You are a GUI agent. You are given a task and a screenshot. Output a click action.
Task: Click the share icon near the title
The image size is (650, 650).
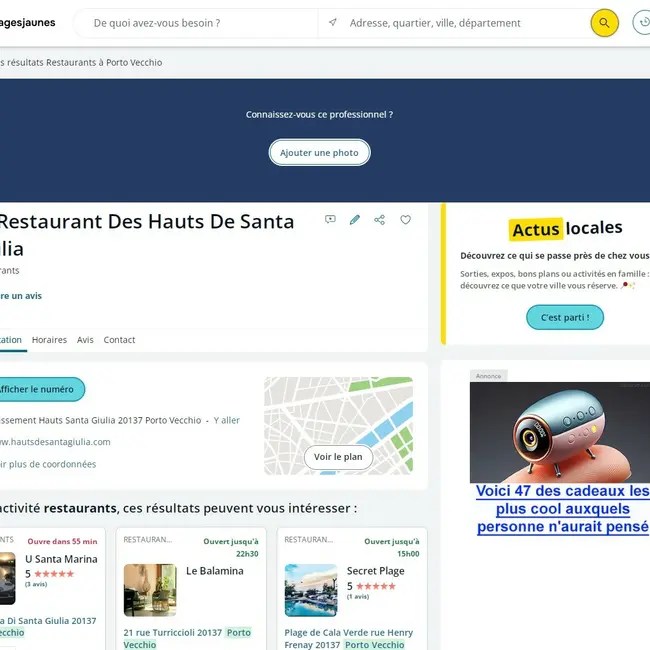click(380, 220)
